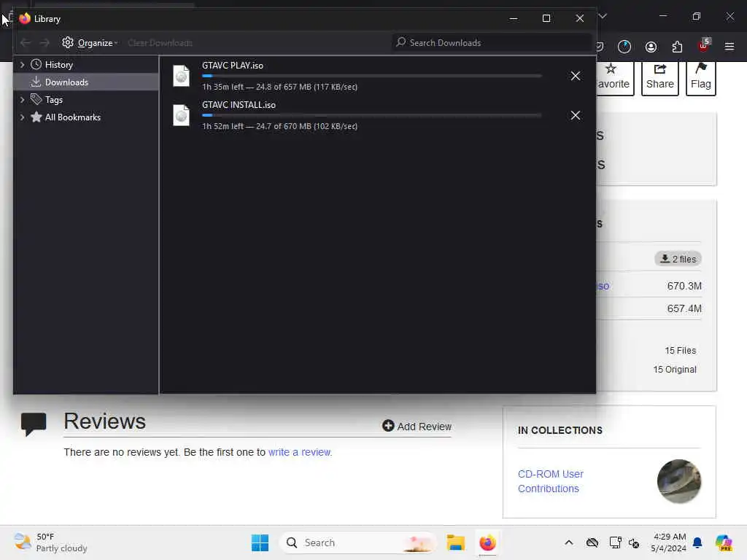Click the Share button on the page
The width and height of the screenshot is (747, 560).
[659, 77]
